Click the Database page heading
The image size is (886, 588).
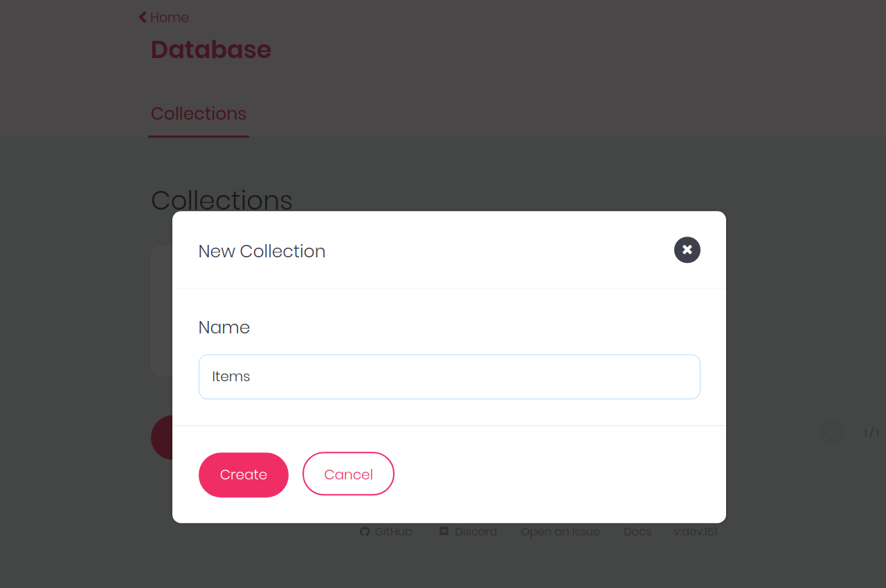pos(210,49)
